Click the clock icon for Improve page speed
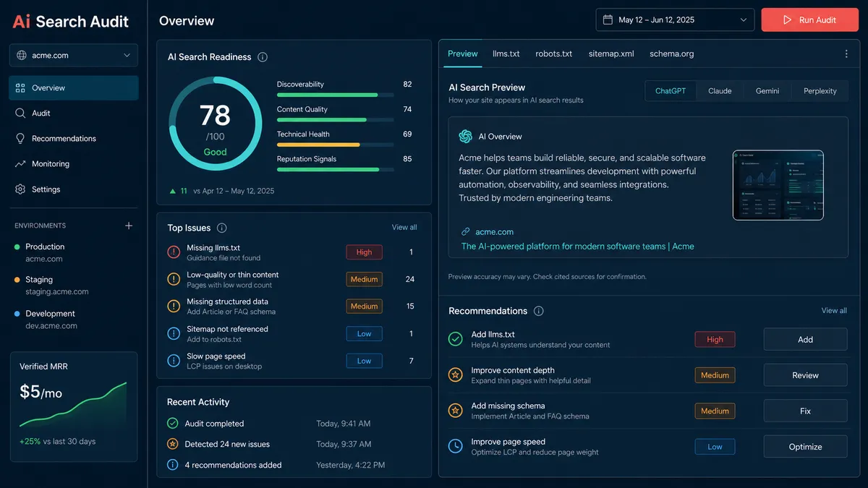This screenshot has width=868, height=488. tap(455, 446)
